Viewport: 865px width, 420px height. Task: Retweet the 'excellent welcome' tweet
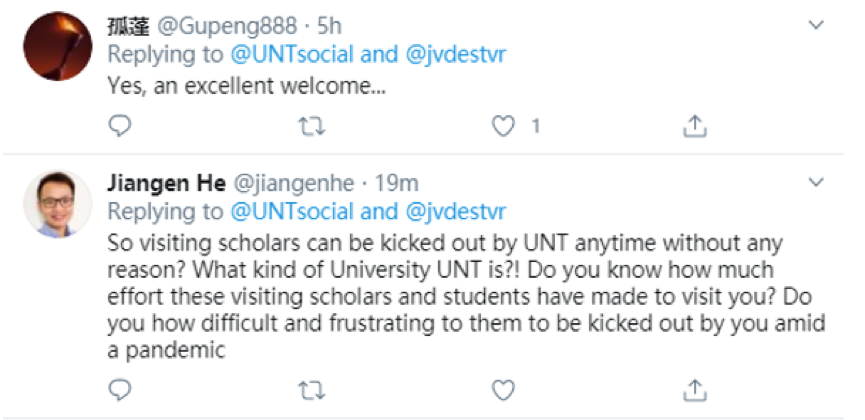(x=313, y=127)
